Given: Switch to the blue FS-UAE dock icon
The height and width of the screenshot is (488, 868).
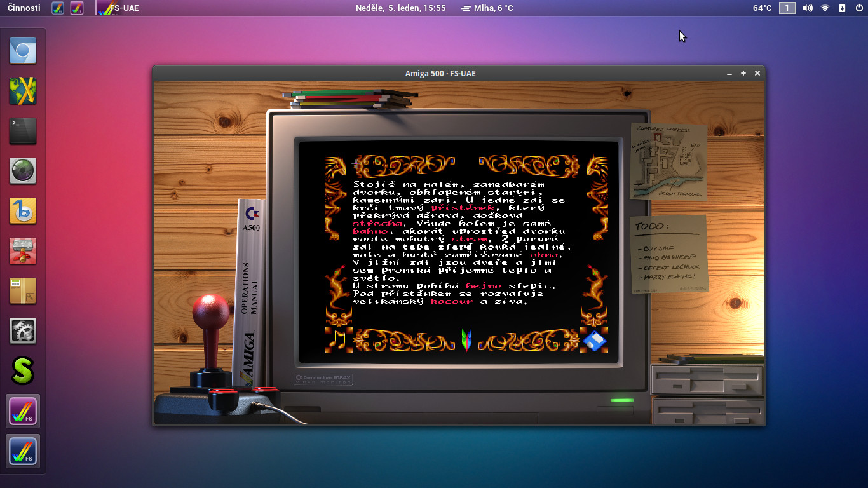Looking at the screenshot, I should tap(23, 451).
